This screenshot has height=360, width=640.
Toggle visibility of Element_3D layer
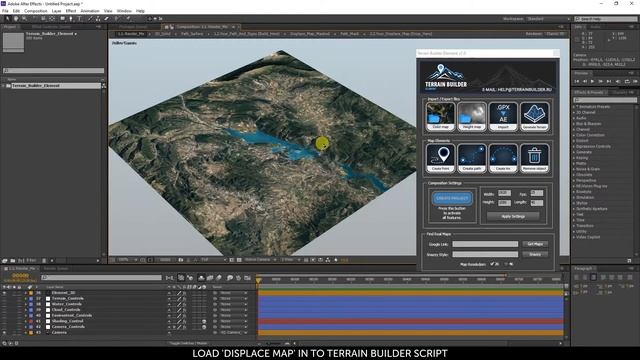click(x=4, y=293)
